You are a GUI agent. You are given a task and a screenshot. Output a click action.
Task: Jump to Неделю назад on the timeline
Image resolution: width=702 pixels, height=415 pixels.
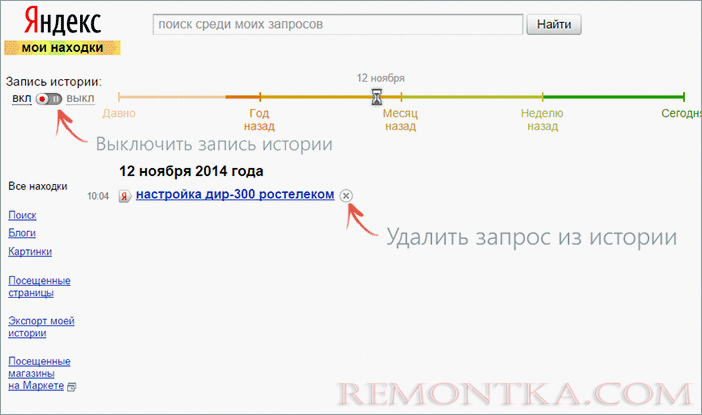[x=542, y=120]
